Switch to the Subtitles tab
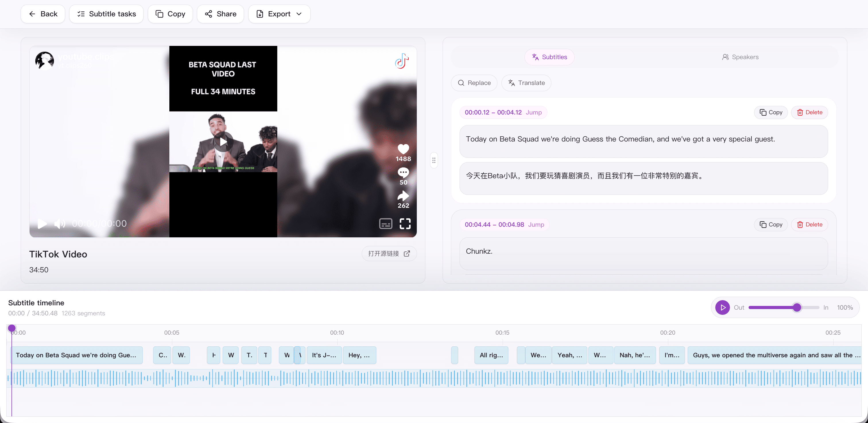The image size is (868, 423). [x=549, y=57]
